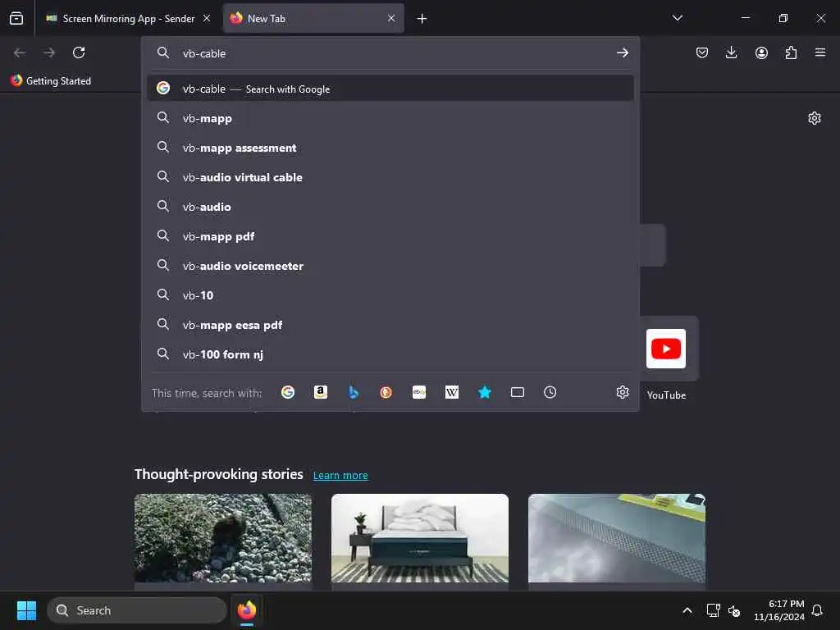The width and height of the screenshot is (840, 630).
Task: Choose vb-audio virtual cable suggestion
Action: pos(390,177)
